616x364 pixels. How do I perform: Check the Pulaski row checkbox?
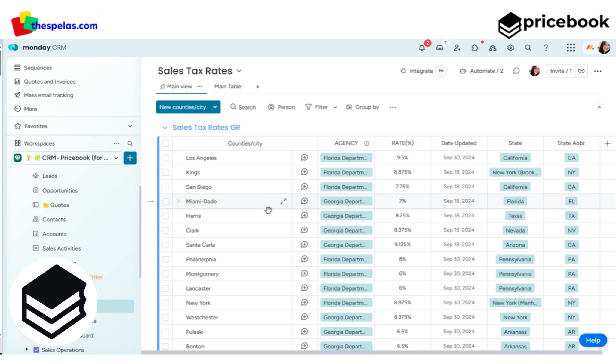(x=166, y=332)
